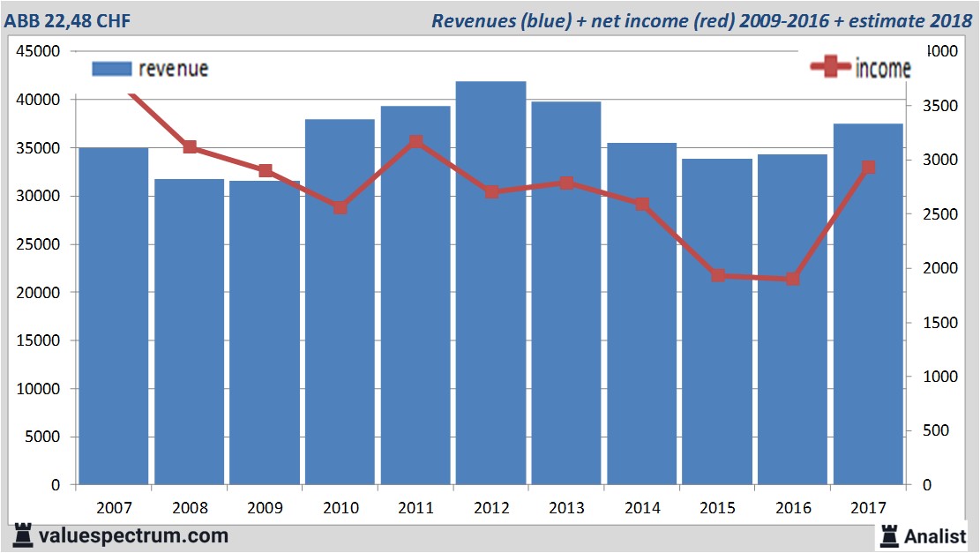Screen dimensions: 980x553
Task: Click the 2015 income data point marker
Action: click(718, 275)
